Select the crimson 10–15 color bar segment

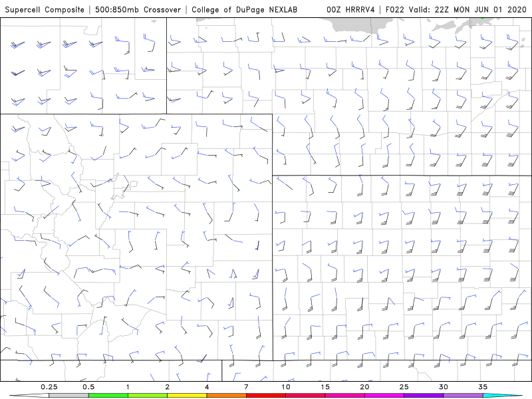point(305,396)
